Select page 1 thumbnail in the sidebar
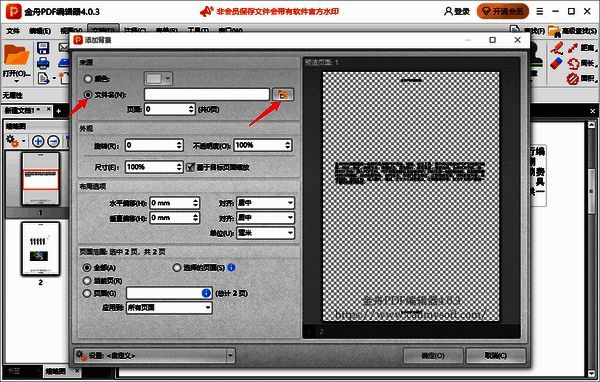This screenshot has width=600, height=382. [x=40, y=179]
